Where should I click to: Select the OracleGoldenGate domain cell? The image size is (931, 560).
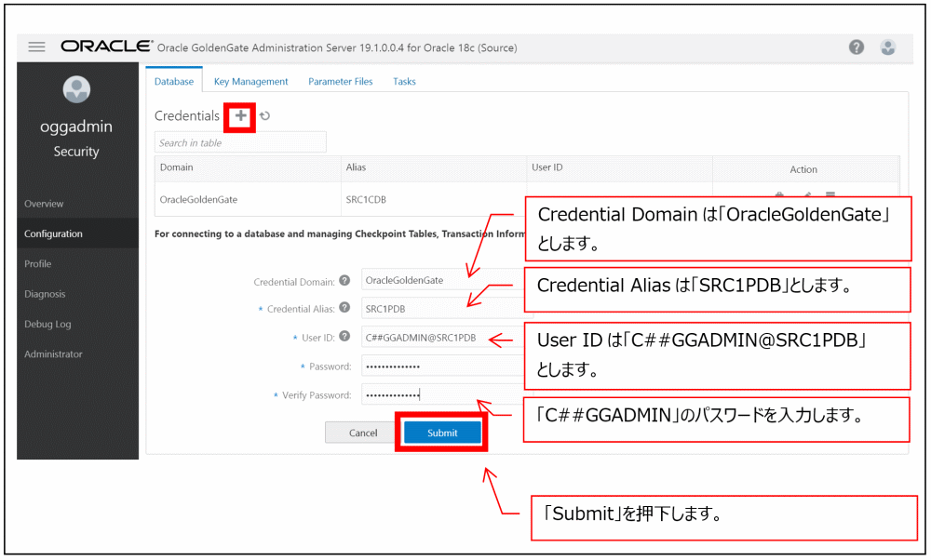pyautogui.click(x=248, y=199)
